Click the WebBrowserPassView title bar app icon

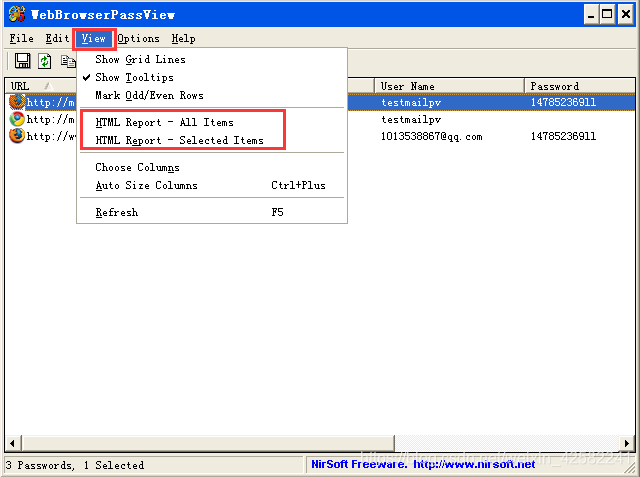(17, 14)
